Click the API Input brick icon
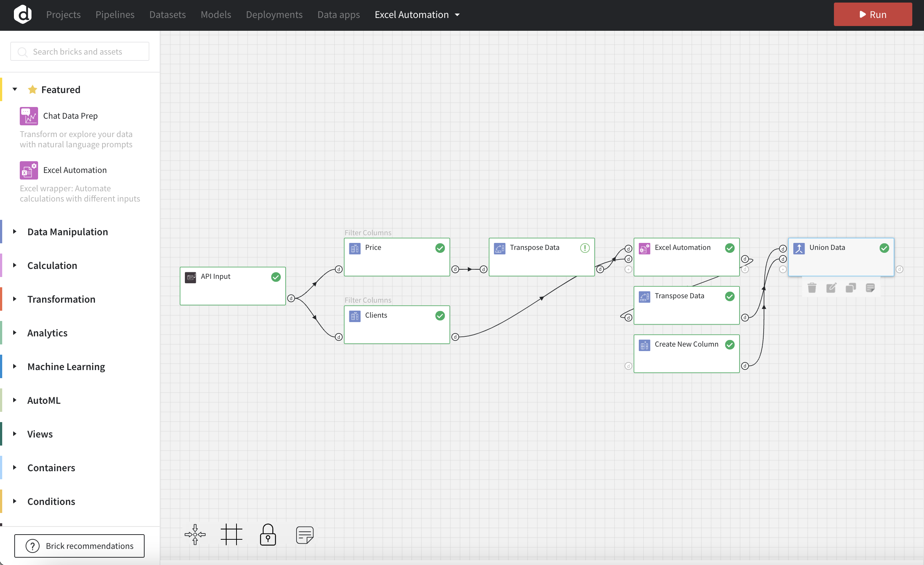 coord(190,277)
